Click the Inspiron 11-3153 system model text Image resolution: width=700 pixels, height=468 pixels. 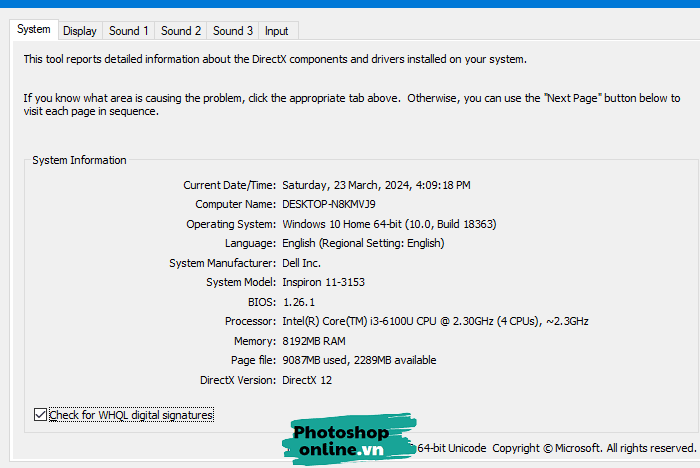(325, 282)
